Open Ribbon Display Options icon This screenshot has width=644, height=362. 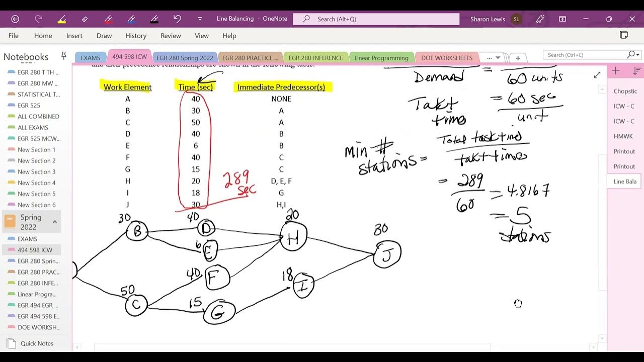click(x=562, y=19)
